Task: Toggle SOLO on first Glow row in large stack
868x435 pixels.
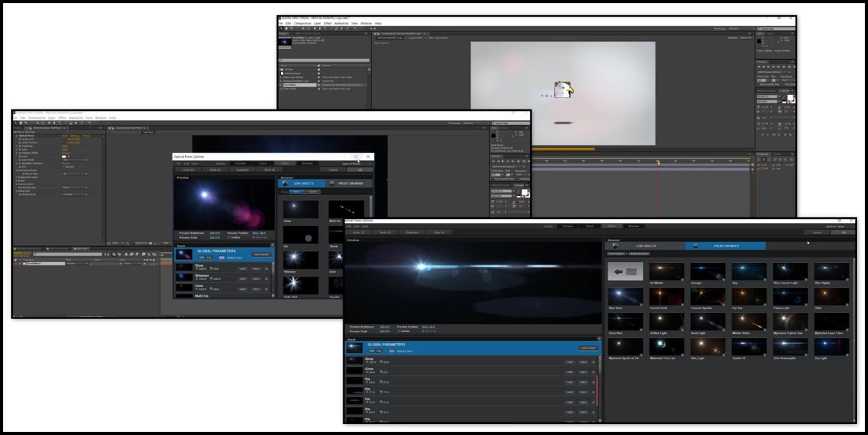Action: [583, 362]
